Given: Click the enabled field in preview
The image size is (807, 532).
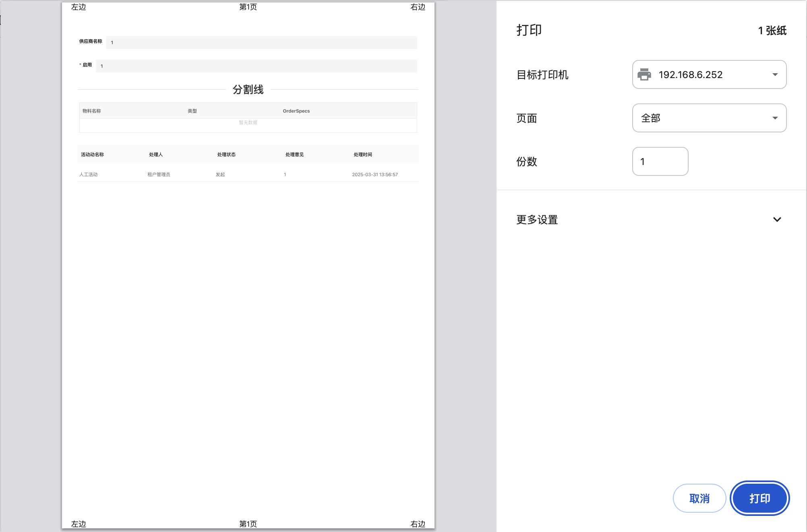Looking at the screenshot, I should click(256, 66).
